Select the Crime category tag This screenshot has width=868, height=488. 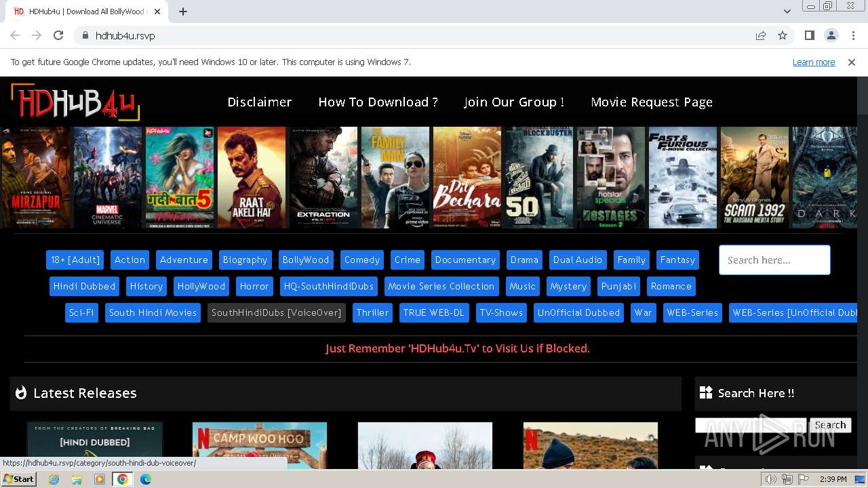tap(408, 260)
